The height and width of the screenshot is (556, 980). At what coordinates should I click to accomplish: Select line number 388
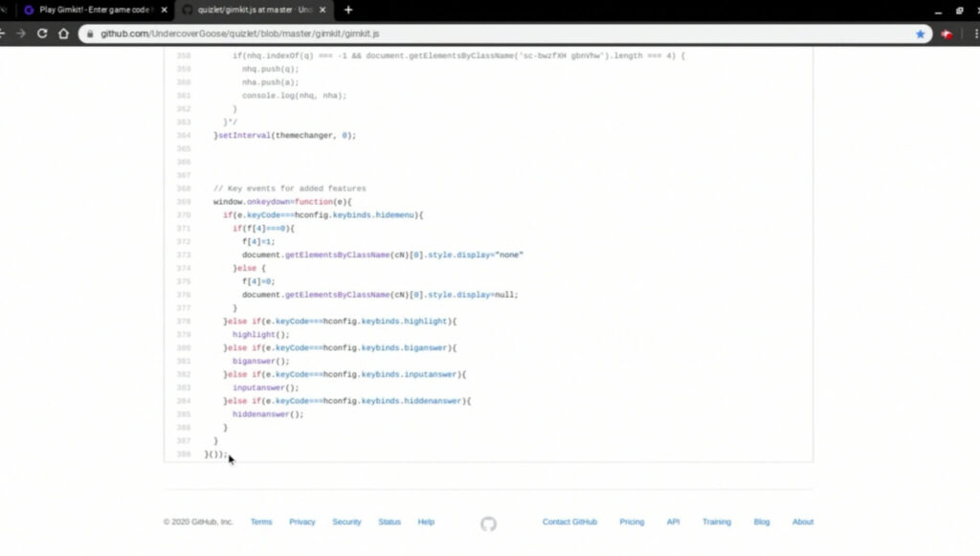(x=183, y=455)
